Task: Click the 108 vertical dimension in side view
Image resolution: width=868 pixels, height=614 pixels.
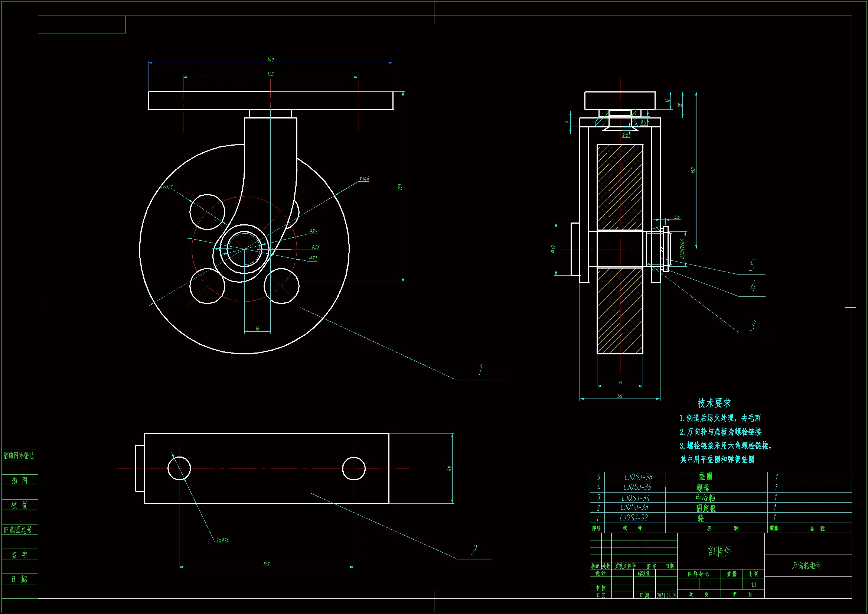Action: (693, 170)
